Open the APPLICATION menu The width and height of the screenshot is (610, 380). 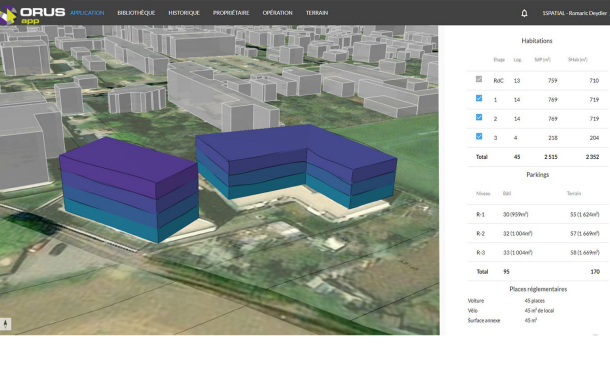tap(87, 13)
